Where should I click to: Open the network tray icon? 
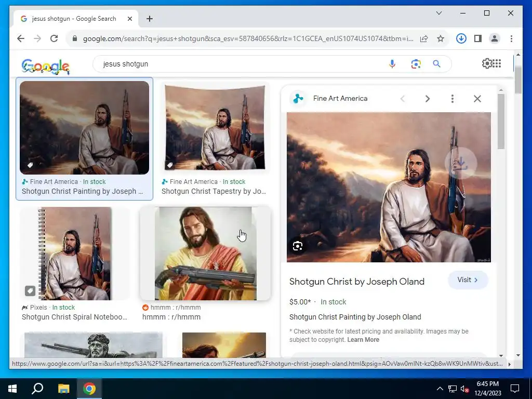453,389
